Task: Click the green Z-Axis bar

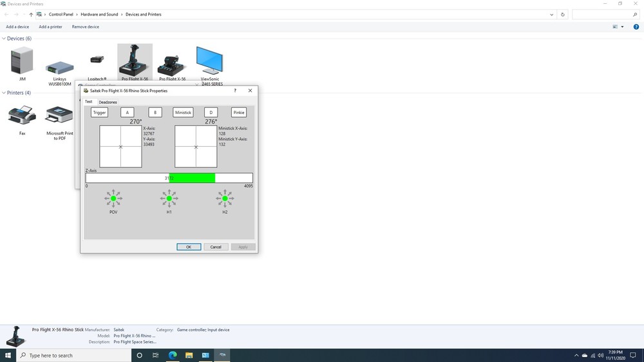Action: click(192, 178)
